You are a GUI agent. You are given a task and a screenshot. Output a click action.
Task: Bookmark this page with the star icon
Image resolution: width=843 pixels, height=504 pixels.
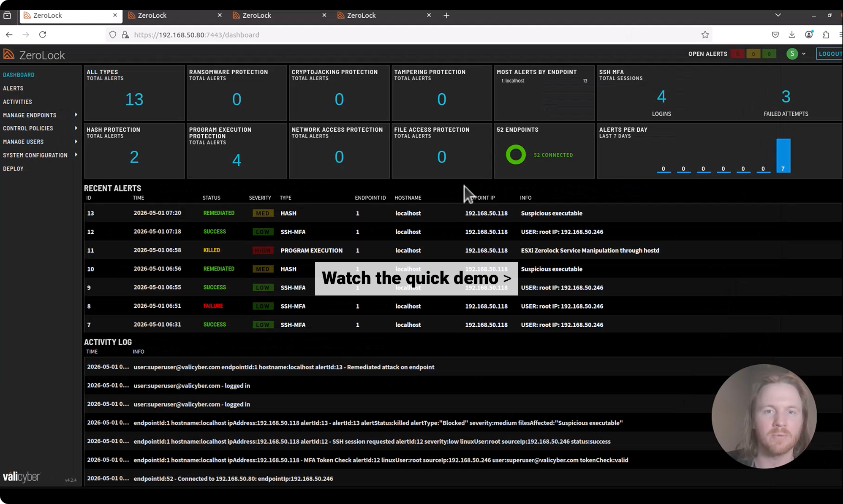point(705,35)
